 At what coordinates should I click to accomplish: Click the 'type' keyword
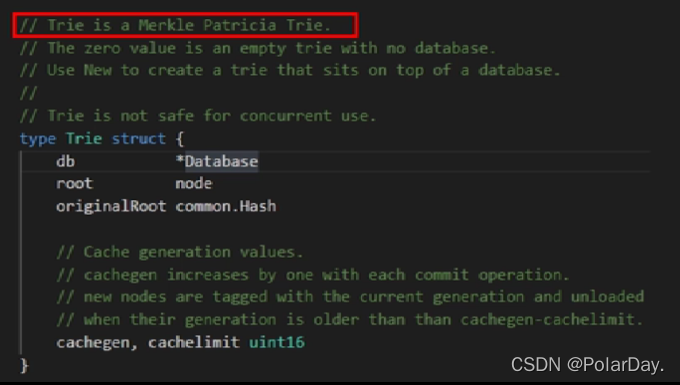click(x=38, y=139)
